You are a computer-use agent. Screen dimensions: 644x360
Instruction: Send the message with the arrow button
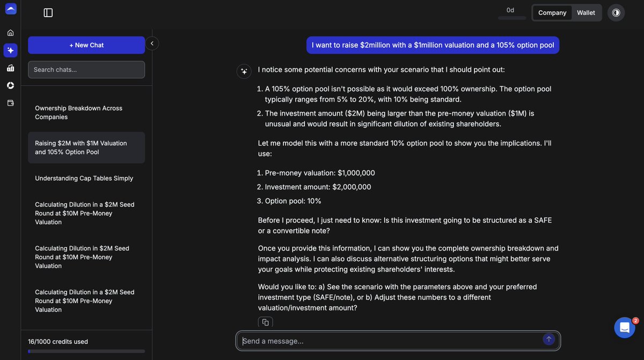548,339
